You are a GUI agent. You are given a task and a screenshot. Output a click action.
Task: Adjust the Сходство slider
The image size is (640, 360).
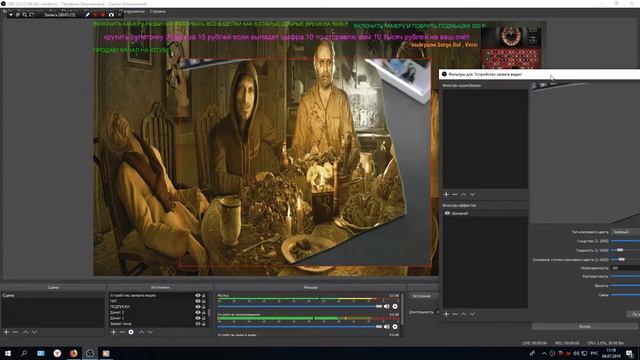pyautogui.click(x=625, y=241)
